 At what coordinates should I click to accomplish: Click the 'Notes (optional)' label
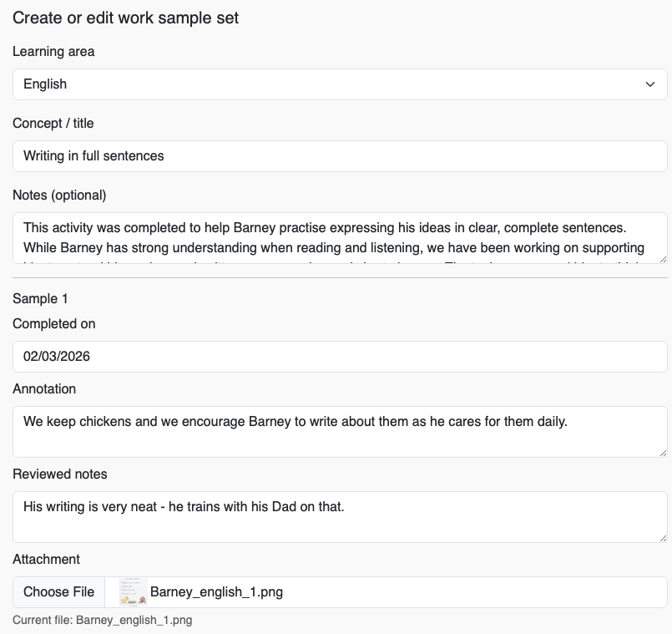click(x=59, y=195)
